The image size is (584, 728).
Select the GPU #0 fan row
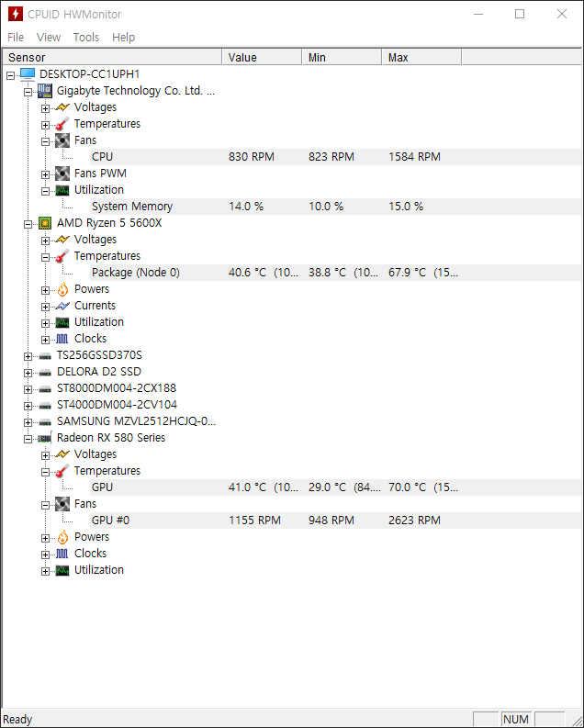(335, 521)
